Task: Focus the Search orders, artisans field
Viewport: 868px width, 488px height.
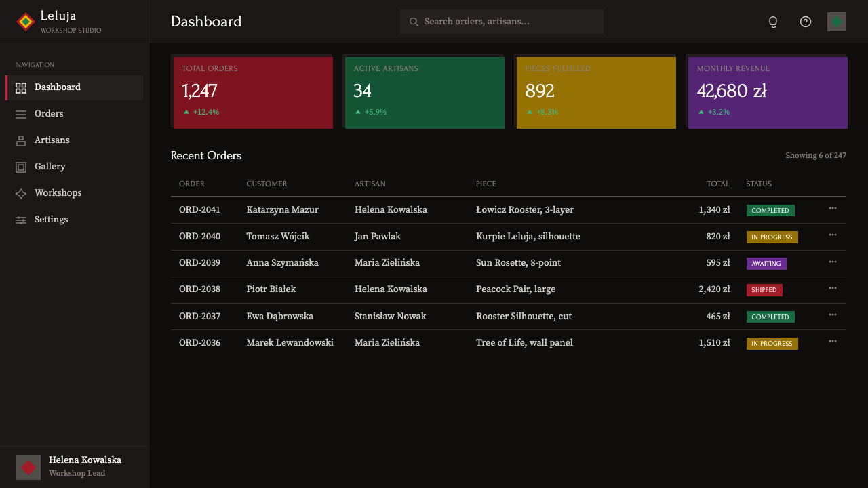Action: click(x=502, y=22)
